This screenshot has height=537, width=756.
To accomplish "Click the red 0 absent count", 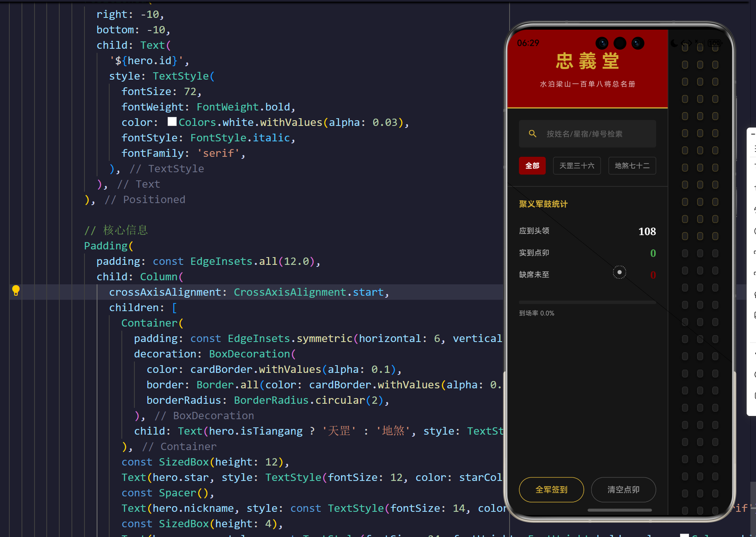I will click(x=653, y=275).
